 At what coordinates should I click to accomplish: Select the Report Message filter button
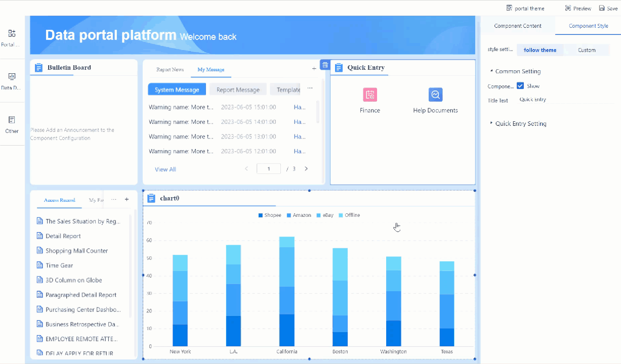tap(238, 88)
